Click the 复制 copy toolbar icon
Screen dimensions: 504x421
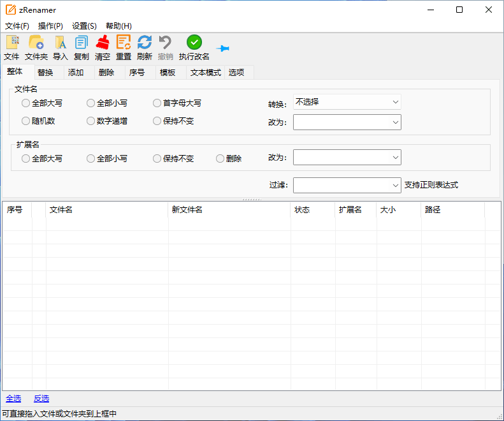point(81,43)
